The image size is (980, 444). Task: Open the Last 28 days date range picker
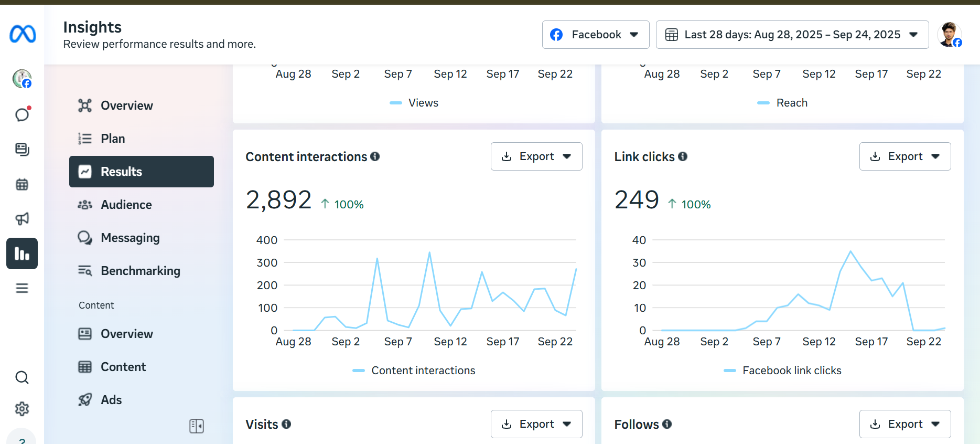click(792, 35)
